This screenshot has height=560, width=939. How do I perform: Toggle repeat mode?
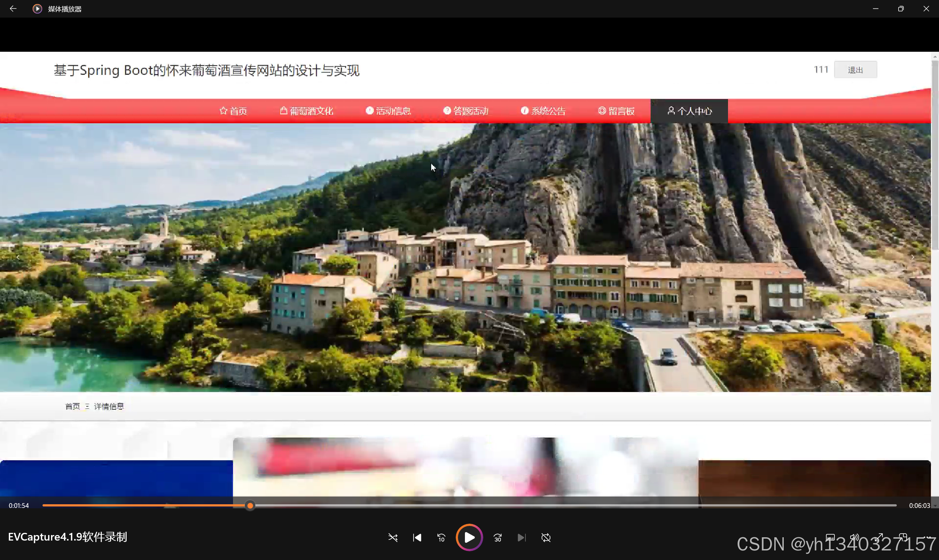[546, 537]
